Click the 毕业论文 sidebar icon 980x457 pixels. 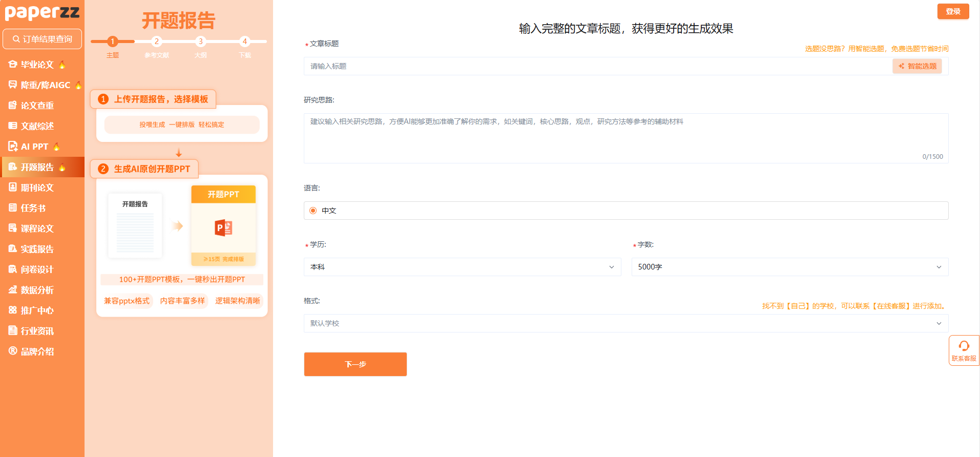click(13, 65)
